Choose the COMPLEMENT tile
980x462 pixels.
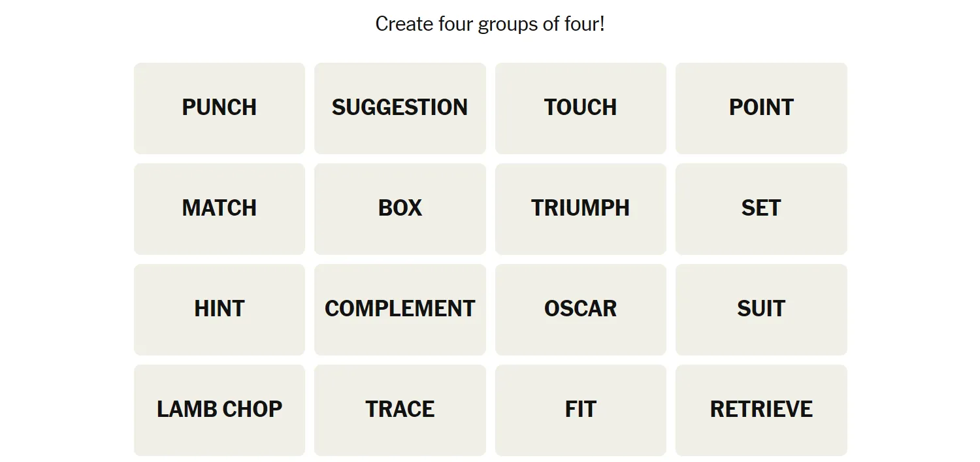click(400, 310)
